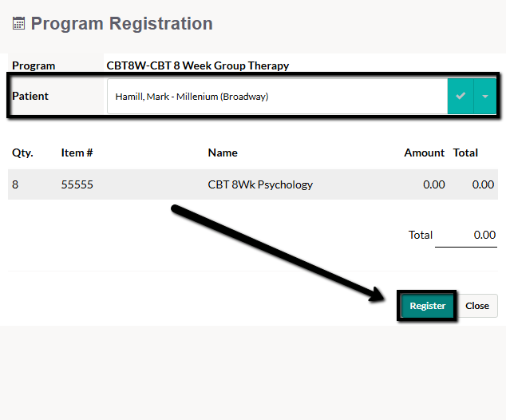The height and width of the screenshot is (420, 506).
Task: Click the row amount 0.00 value
Action: click(x=433, y=184)
